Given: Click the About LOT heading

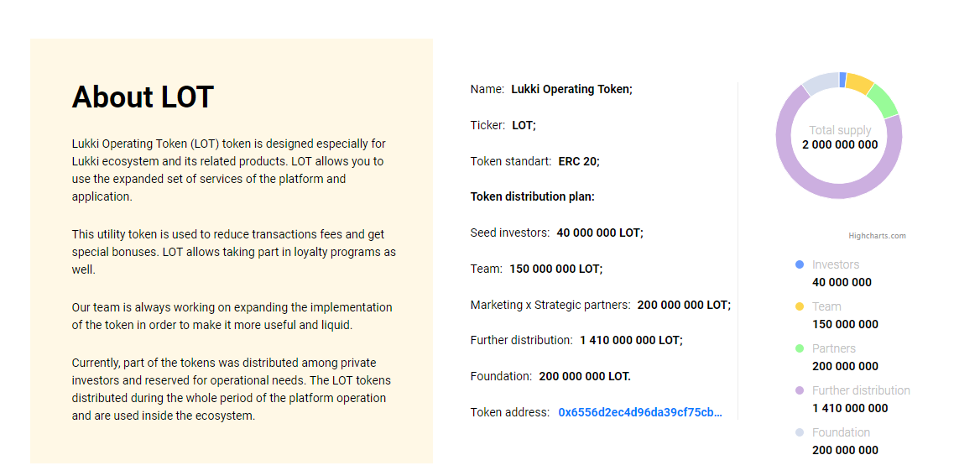Looking at the screenshot, I should (143, 97).
